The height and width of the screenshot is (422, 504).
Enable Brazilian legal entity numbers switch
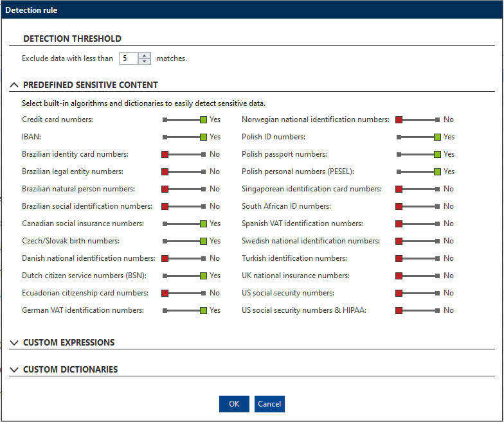click(184, 172)
